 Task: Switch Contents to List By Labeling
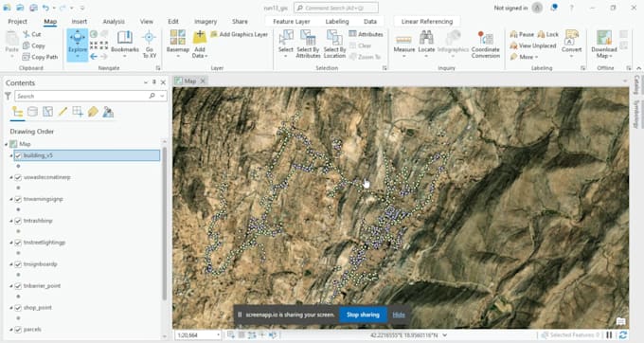point(93,112)
